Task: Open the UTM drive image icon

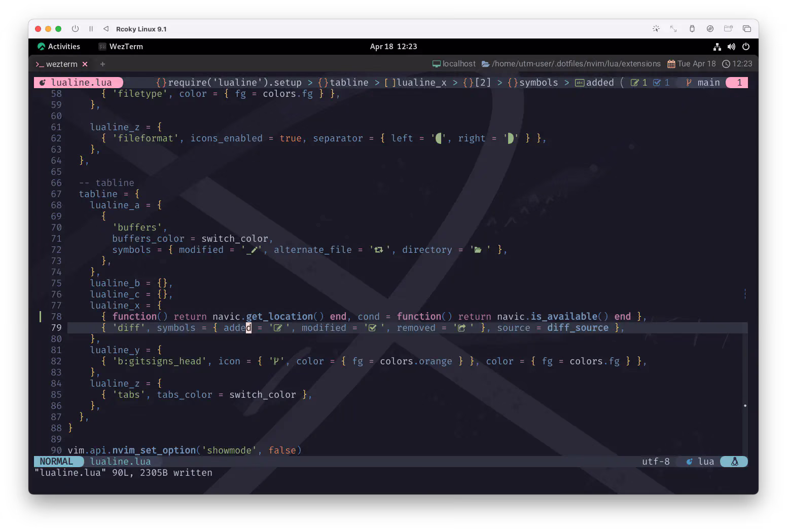Action: tap(710, 29)
